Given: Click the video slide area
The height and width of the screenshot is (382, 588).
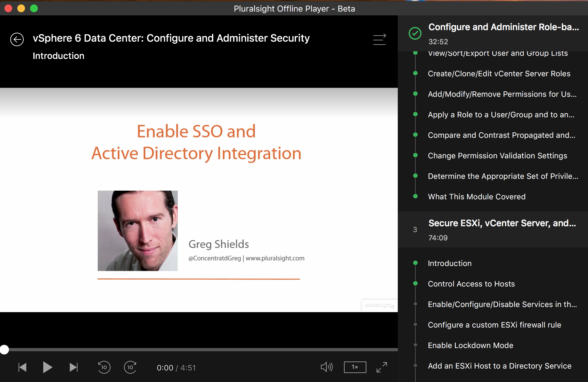Looking at the screenshot, I should [x=199, y=200].
